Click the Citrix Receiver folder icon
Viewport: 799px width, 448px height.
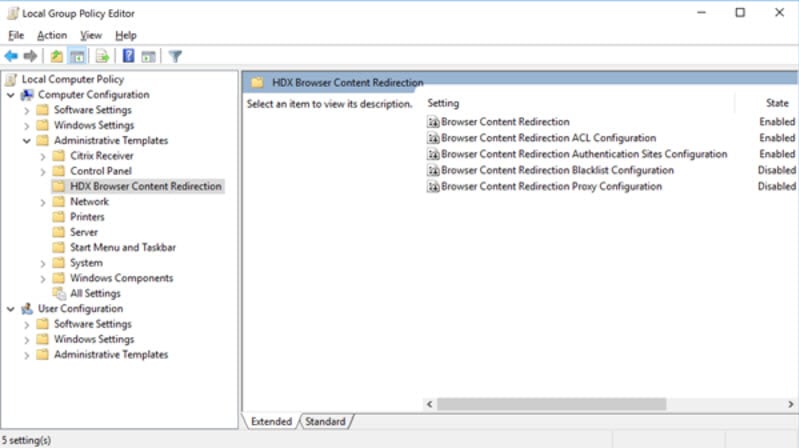[x=59, y=156]
